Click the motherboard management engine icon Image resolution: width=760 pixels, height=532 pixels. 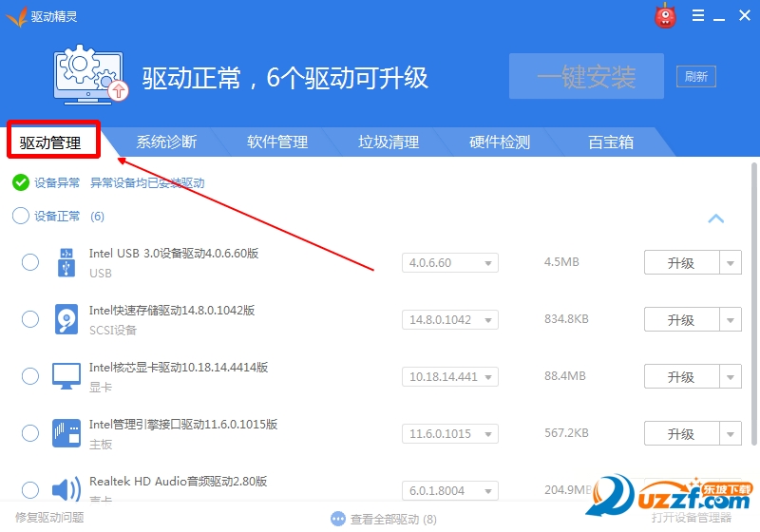click(x=66, y=433)
